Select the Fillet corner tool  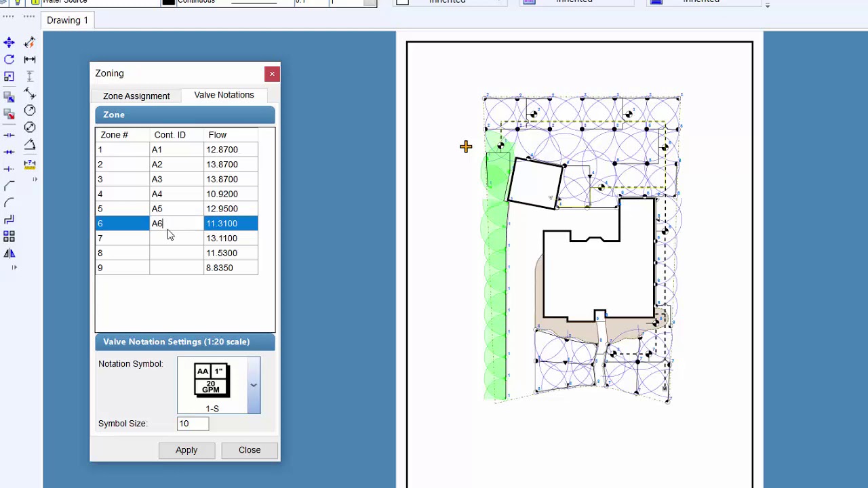point(9,203)
